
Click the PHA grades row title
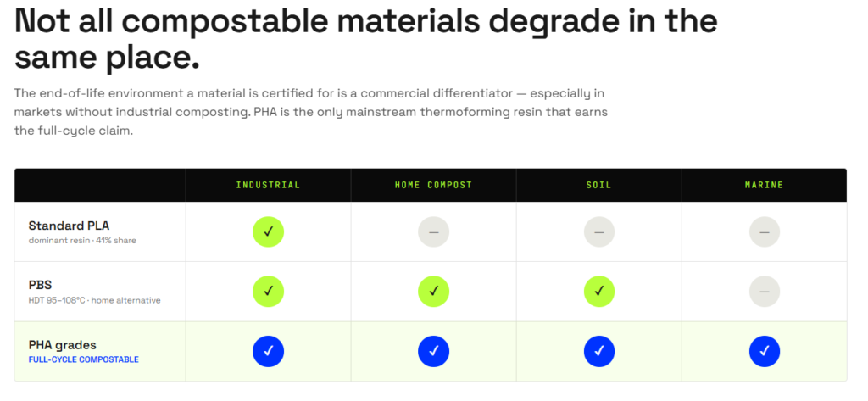click(63, 345)
